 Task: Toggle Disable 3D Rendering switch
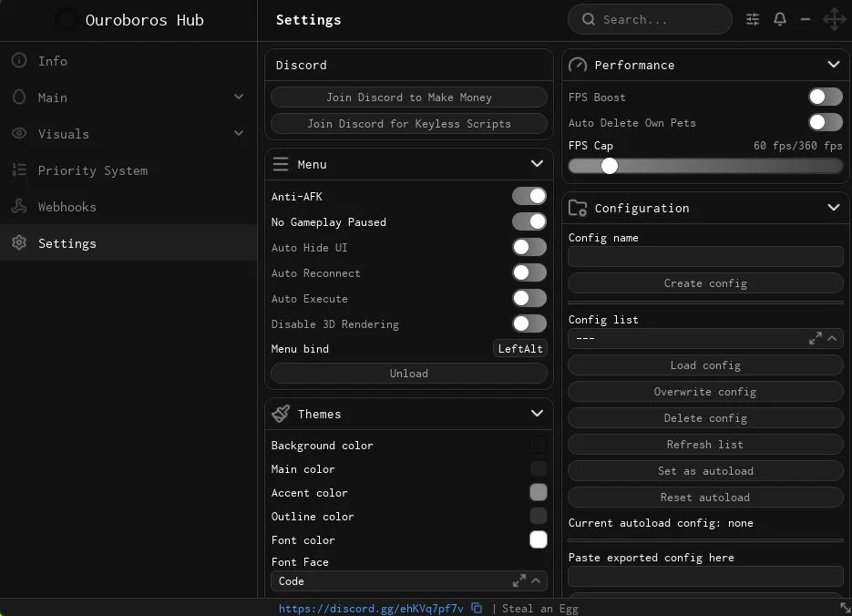(x=529, y=323)
